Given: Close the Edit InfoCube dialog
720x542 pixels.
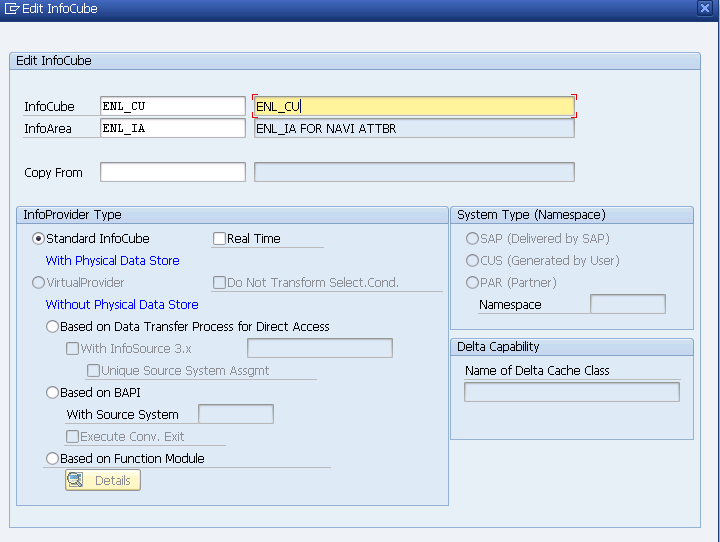Looking at the screenshot, I should tap(705, 8).
